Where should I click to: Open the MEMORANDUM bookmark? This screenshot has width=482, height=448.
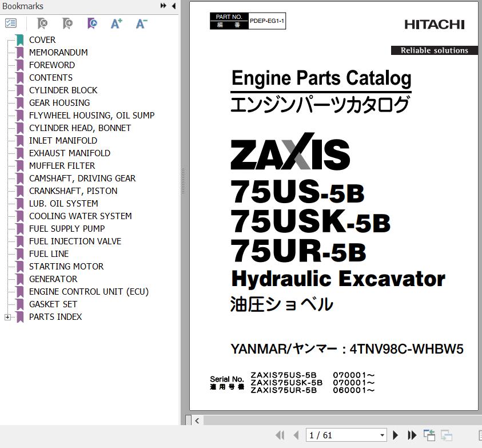point(58,53)
